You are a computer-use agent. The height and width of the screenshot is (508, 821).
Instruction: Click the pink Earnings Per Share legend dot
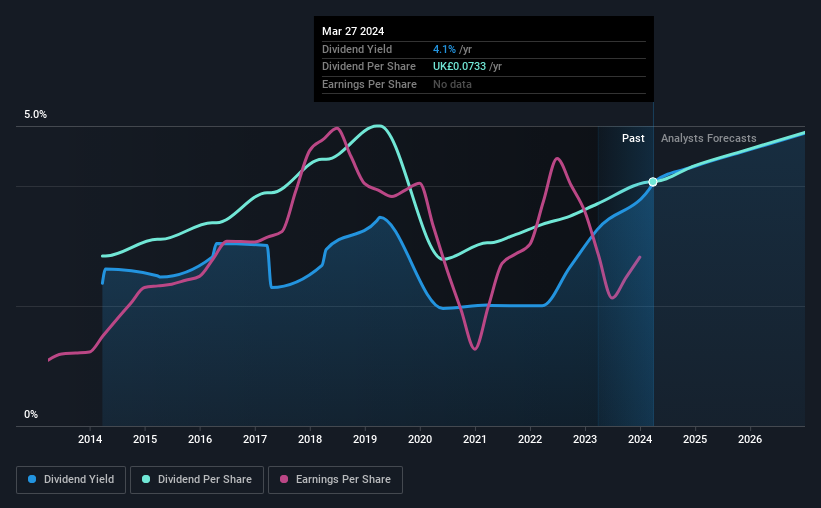284,479
